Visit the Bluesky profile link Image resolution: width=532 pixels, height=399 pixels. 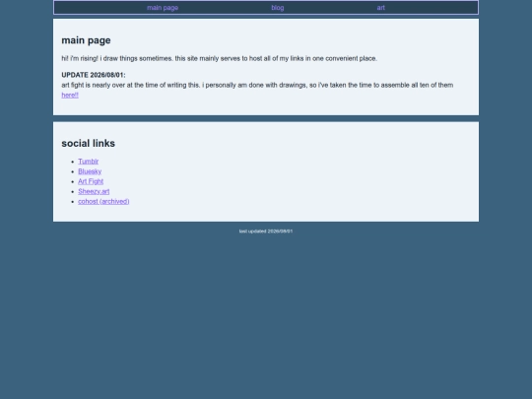(90, 171)
